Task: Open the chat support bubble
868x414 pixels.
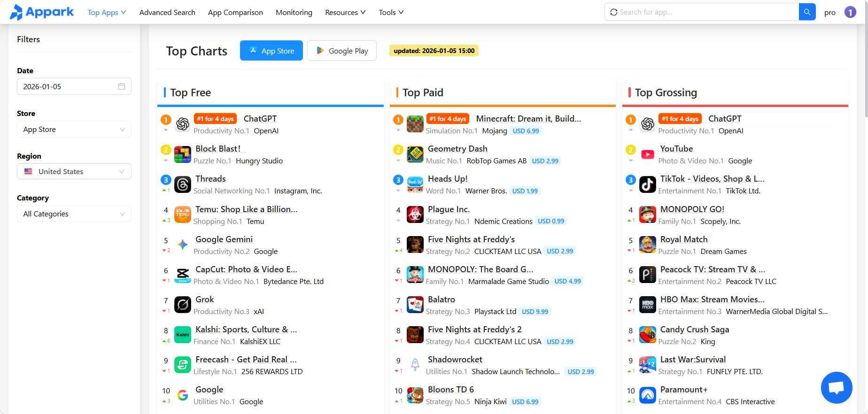Action: coord(837,388)
